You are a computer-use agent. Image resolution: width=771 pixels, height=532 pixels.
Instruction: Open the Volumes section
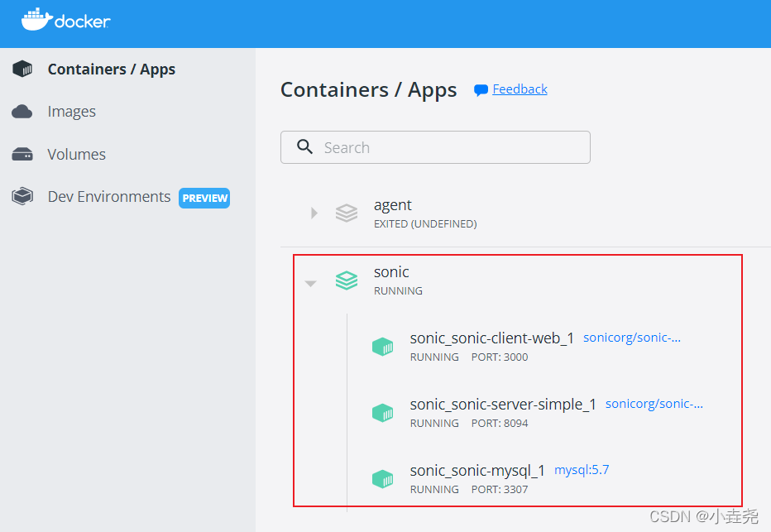click(77, 155)
